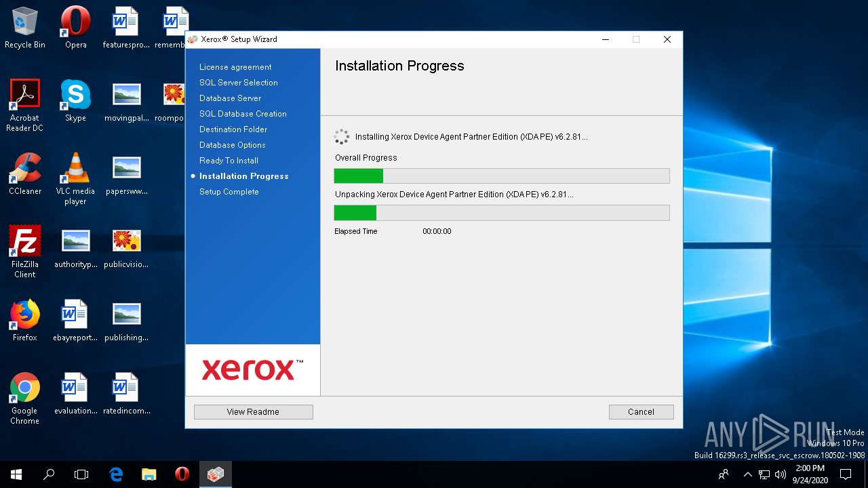The image size is (868, 488).
Task: Open Acrobat Reader DC desktop shortcut
Action: tap(25, 106)
